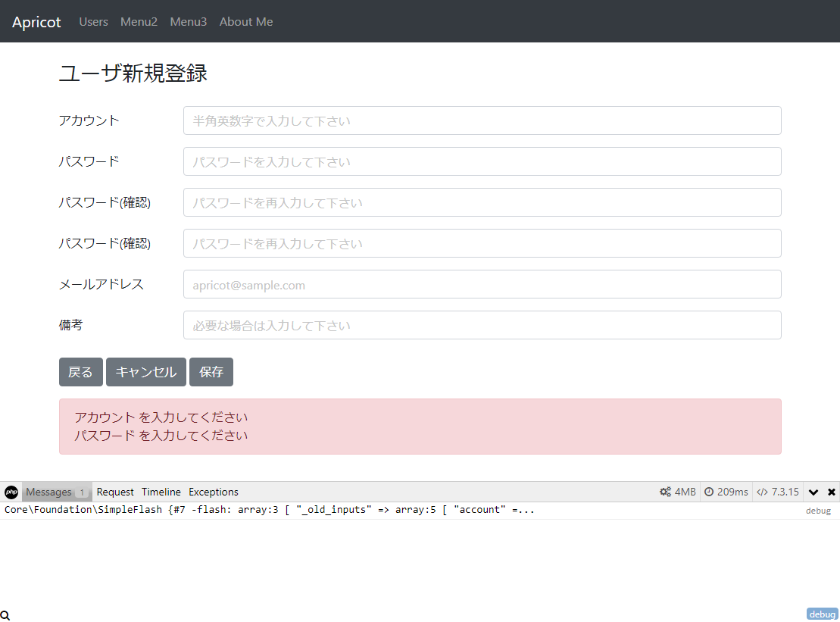Switch to the Request tab
This screenshot has width=840, height=622.
click(115, 492)
